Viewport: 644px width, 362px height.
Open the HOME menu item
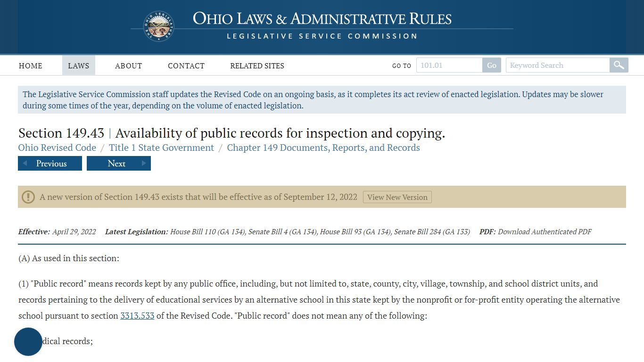pos(31,66)
